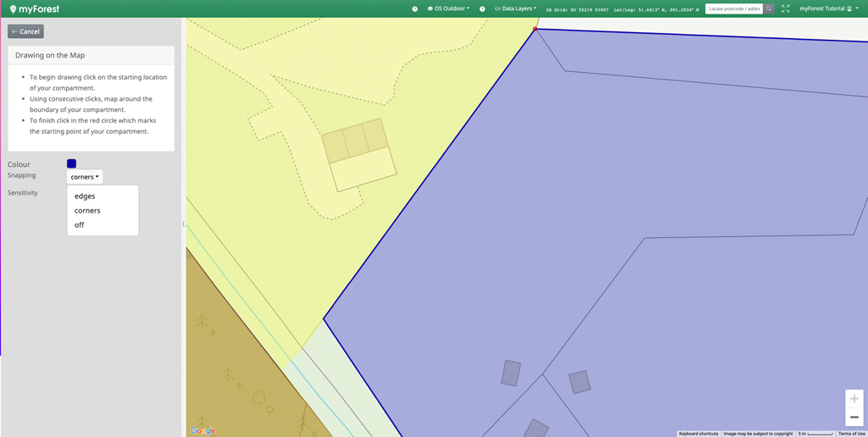Click the Locate postcode search field
868x437 pixels.
[734, 8]
